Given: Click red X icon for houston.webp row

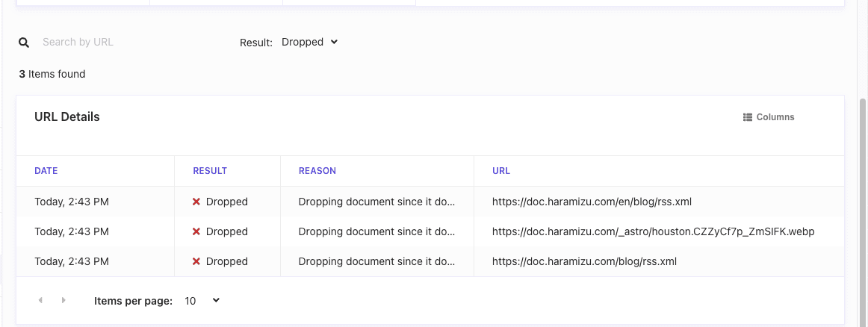Looking at the screenshot, I should click(196, 231).
